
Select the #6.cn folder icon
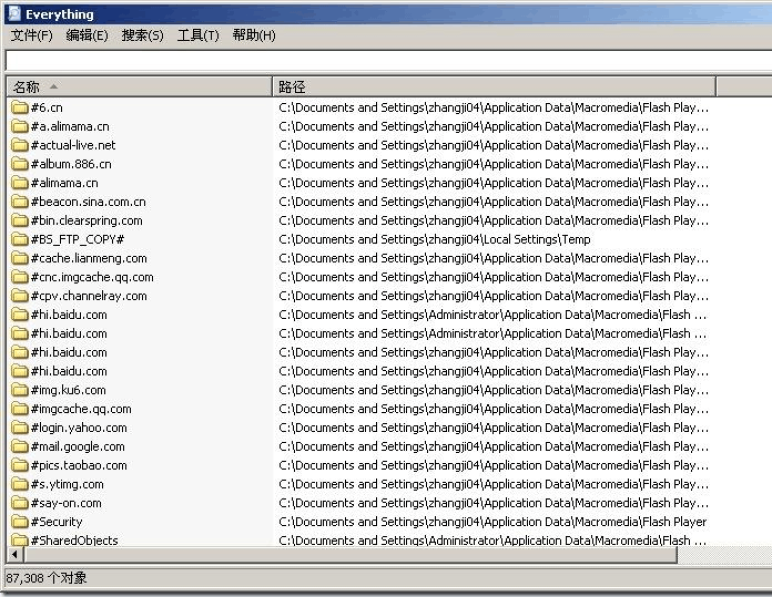[20, 107]
